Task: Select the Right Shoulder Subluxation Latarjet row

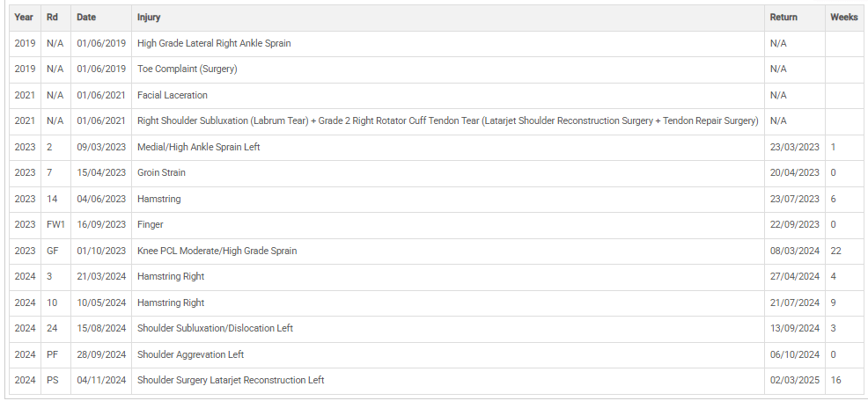Action: click(447, 120)
